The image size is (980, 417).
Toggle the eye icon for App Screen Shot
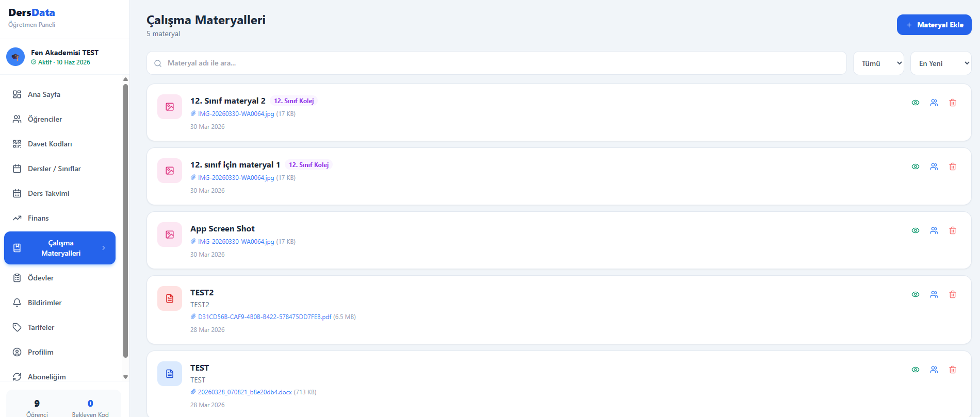915,230
